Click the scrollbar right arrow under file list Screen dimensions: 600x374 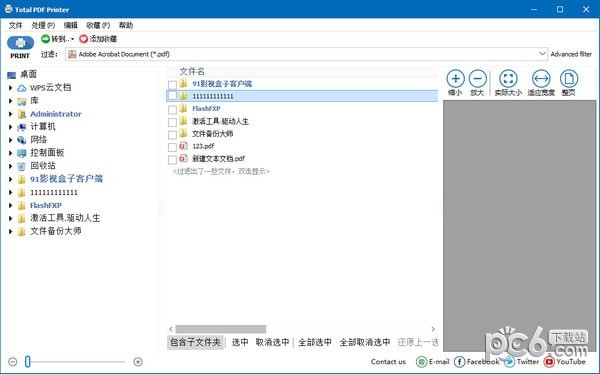[x=433, y=329]
